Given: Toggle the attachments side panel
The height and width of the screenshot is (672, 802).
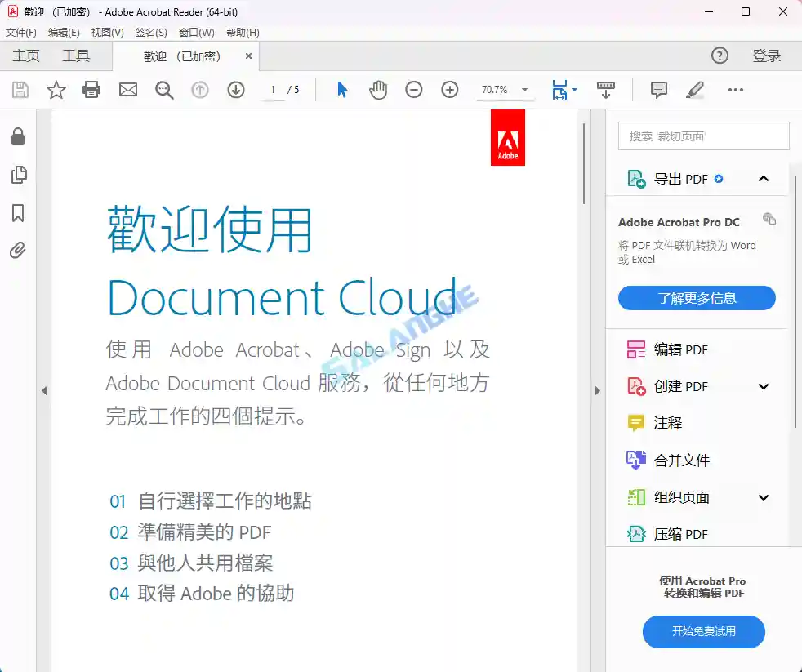Looking at the screenshot, I should point(18,251).
